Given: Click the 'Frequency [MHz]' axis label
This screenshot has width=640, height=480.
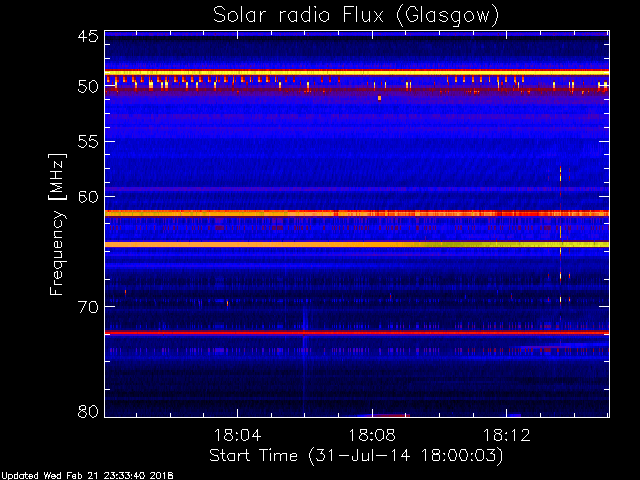Looking at the screenshot, I should click(x=57, y=224).
